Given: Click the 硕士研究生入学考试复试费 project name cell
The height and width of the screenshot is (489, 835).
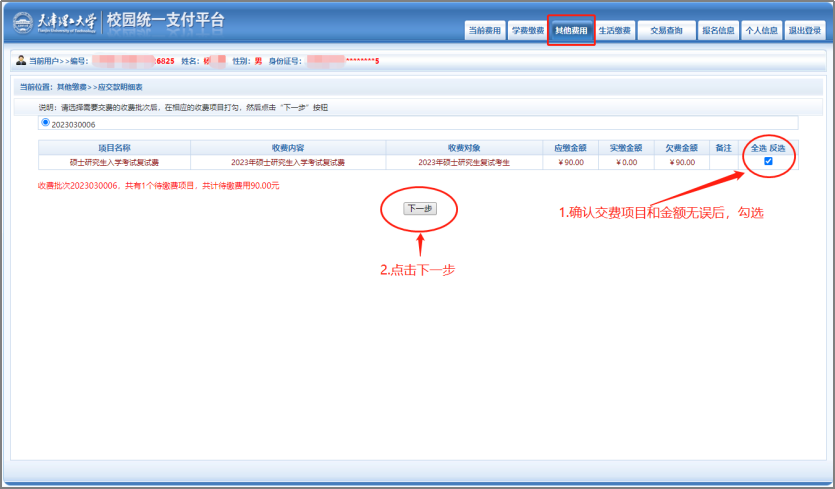Looking at the screenshot, I should tap(114, 162).
